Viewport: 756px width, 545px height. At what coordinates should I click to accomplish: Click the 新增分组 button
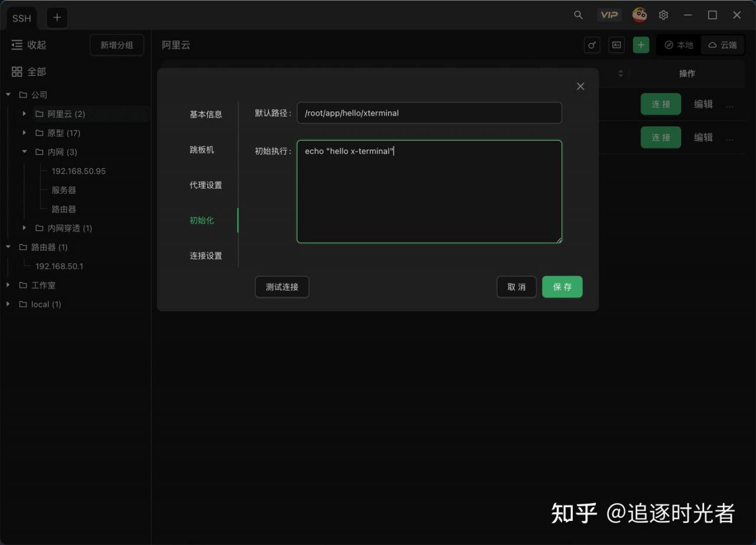[117, 45]
